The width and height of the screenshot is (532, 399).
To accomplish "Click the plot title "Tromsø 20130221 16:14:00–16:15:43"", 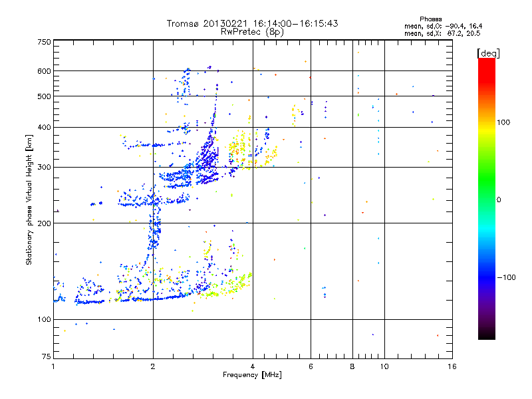I will [x=252, y=23].
